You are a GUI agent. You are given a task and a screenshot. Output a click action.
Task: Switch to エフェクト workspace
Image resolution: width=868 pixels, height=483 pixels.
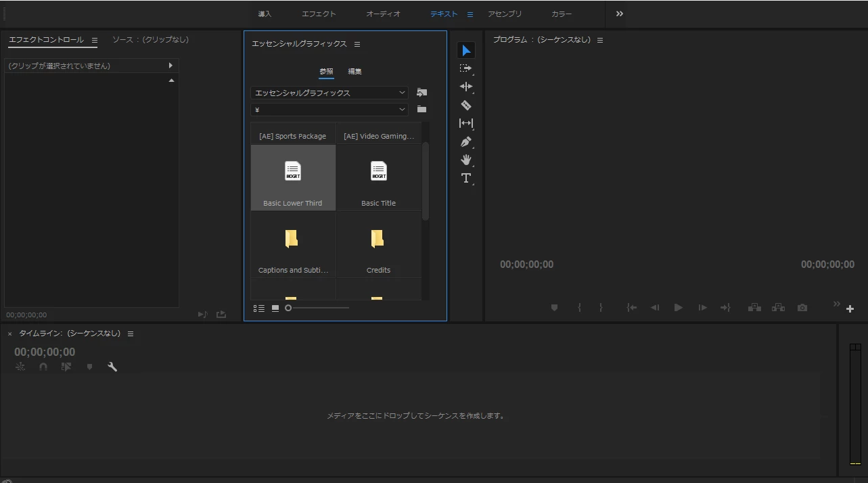[319, 14]
